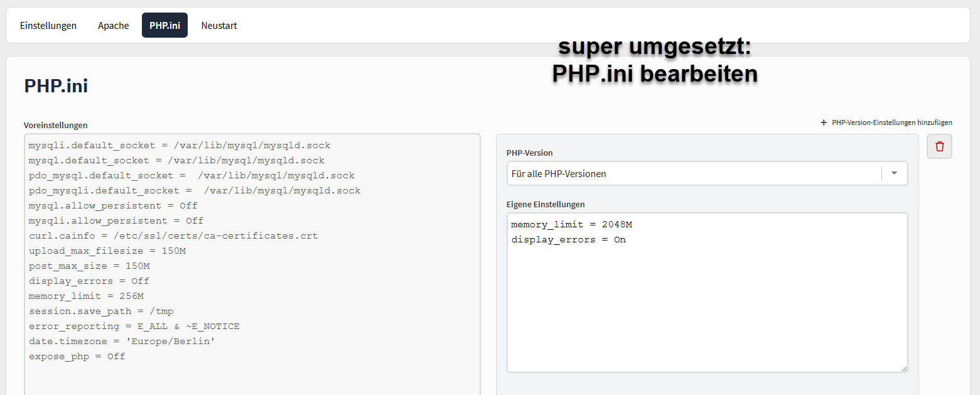Click the Voreinstellungen label
Image resolution: width=980 pixels, height=395 pixels.
[x=56, y=125]
